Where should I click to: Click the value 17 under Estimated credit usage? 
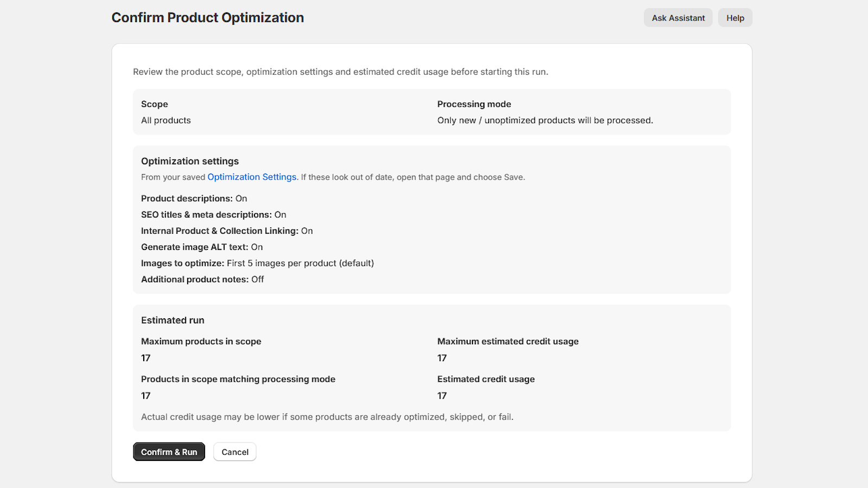pyautogui.click(x=442, y=396)
